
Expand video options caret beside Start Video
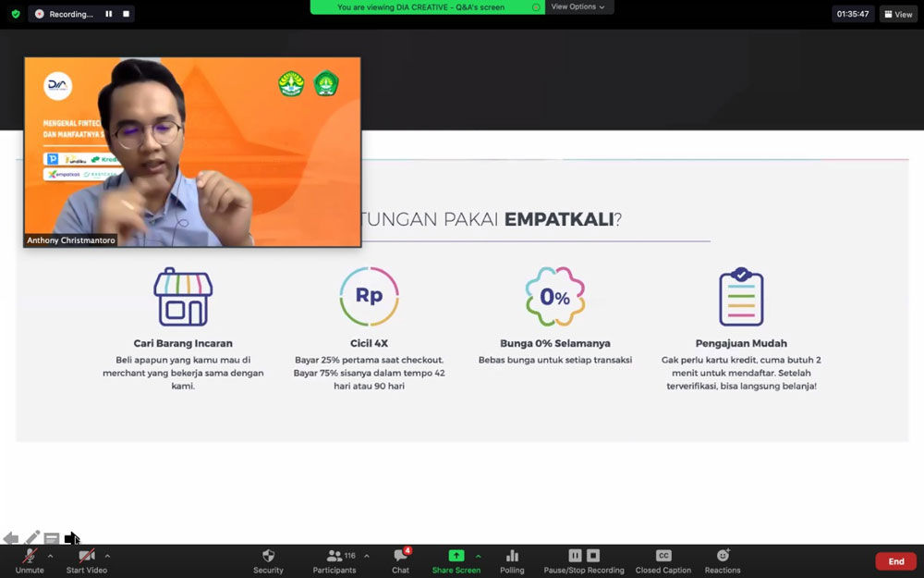click(107, 556)
